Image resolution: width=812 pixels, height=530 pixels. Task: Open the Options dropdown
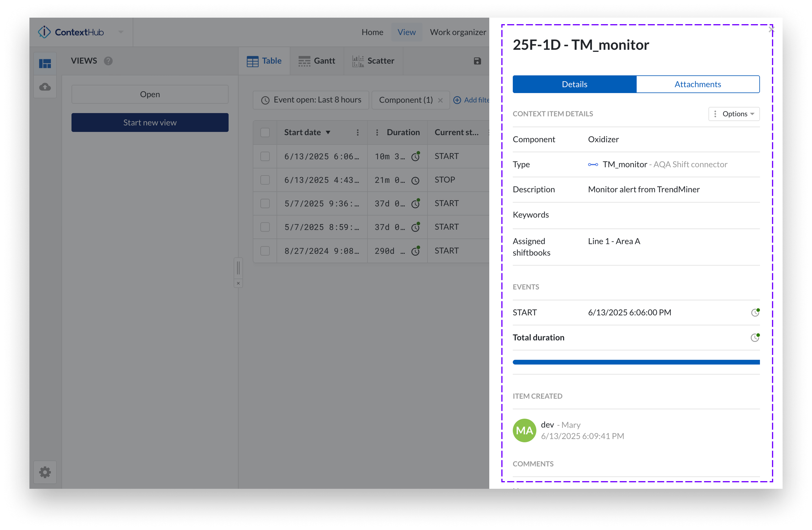point(734,114)
